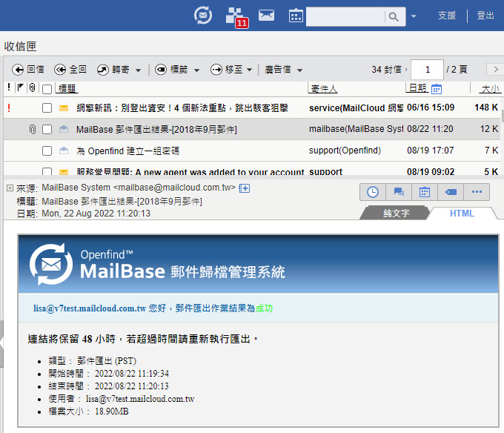Screen dimensions: 504x433
Task: Click the 轉寄 forward button
Action: coord(113,70)
